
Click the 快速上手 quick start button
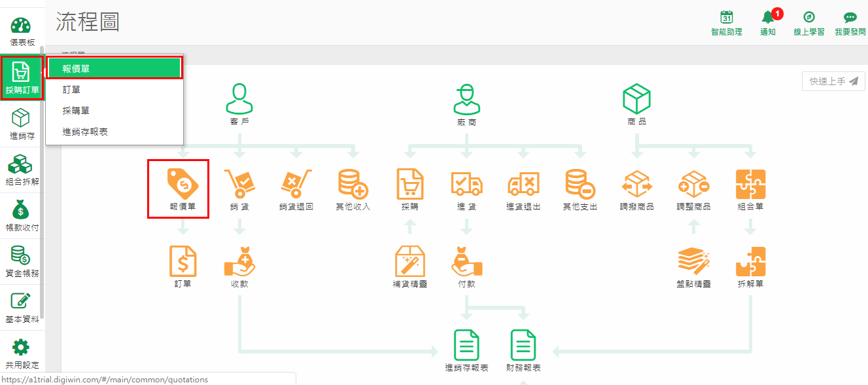(833, 81)
